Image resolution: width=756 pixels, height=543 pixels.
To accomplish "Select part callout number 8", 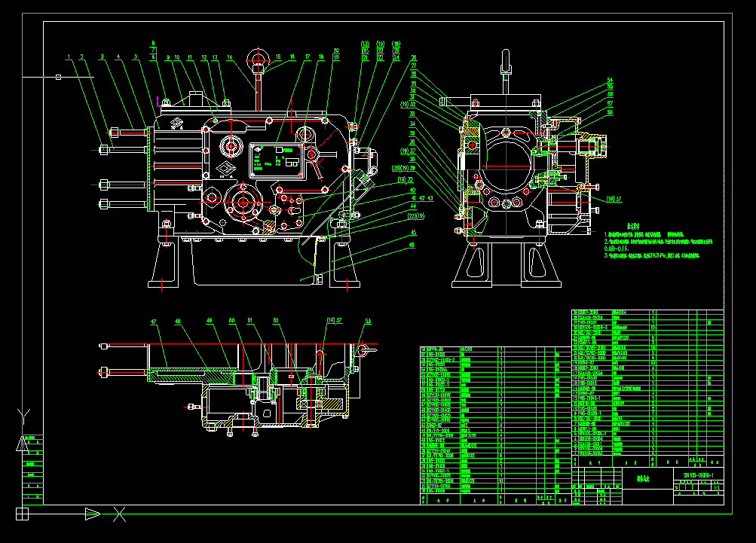I will [153, 44].
